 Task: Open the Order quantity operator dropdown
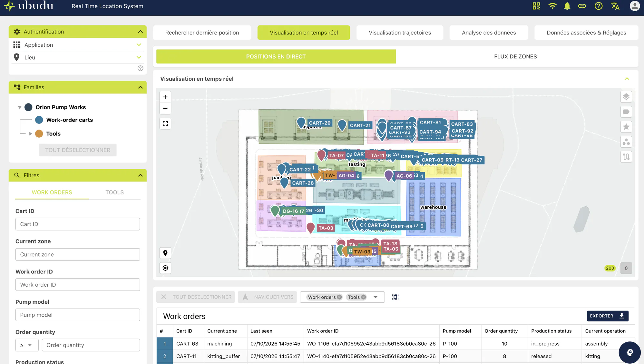(27, 345)
